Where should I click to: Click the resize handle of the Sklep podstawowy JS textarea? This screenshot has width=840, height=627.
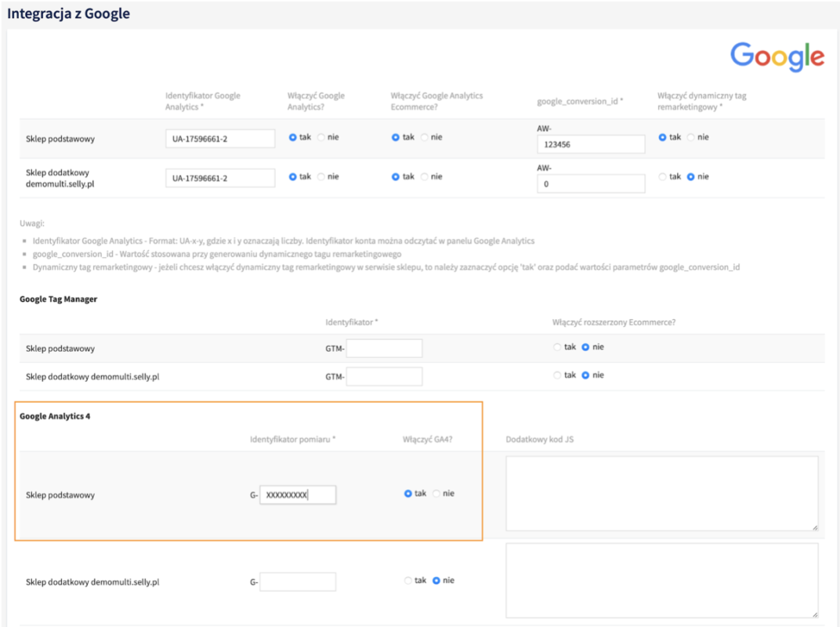(814, 527)
